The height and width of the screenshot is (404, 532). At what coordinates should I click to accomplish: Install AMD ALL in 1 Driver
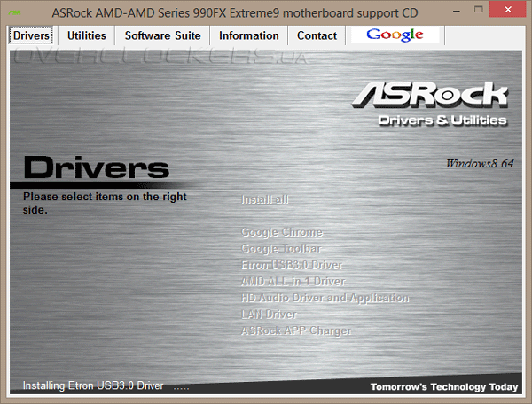coord(293,282)
